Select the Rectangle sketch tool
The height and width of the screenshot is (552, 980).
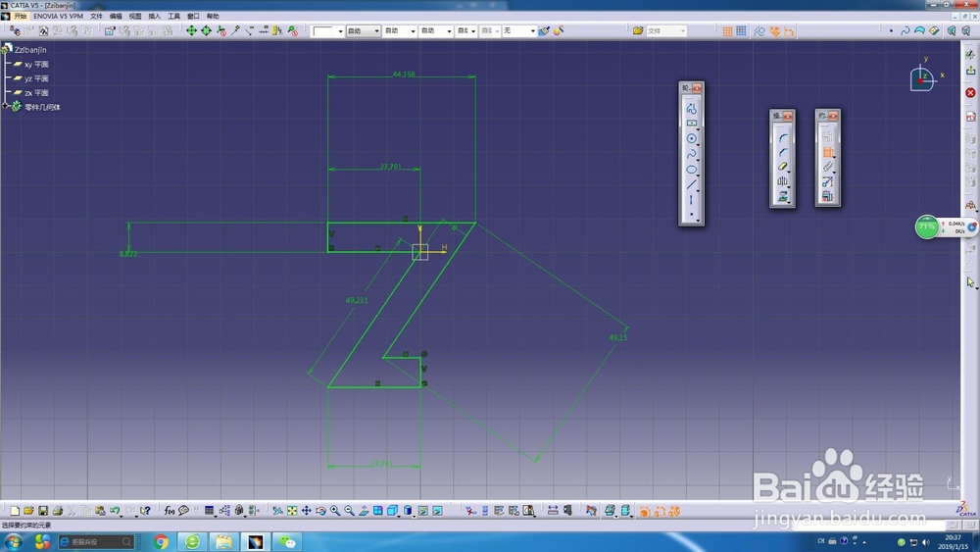coord(691,124)
